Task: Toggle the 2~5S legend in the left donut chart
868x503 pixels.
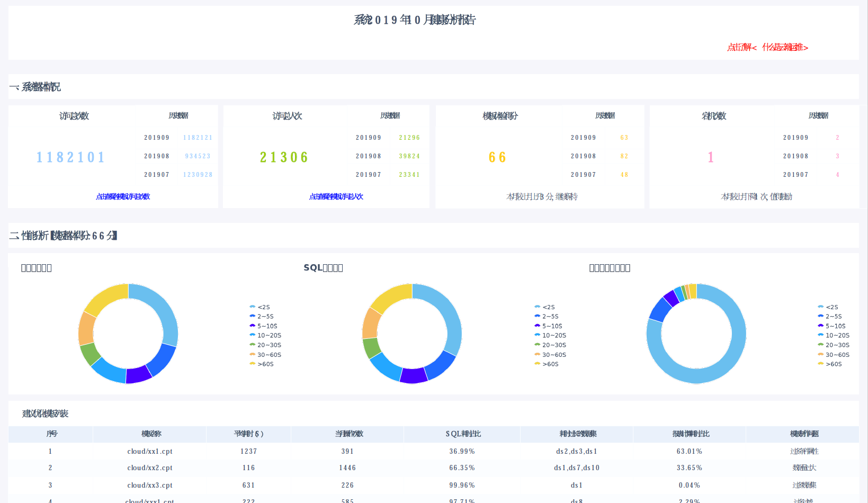Action: 262,317
